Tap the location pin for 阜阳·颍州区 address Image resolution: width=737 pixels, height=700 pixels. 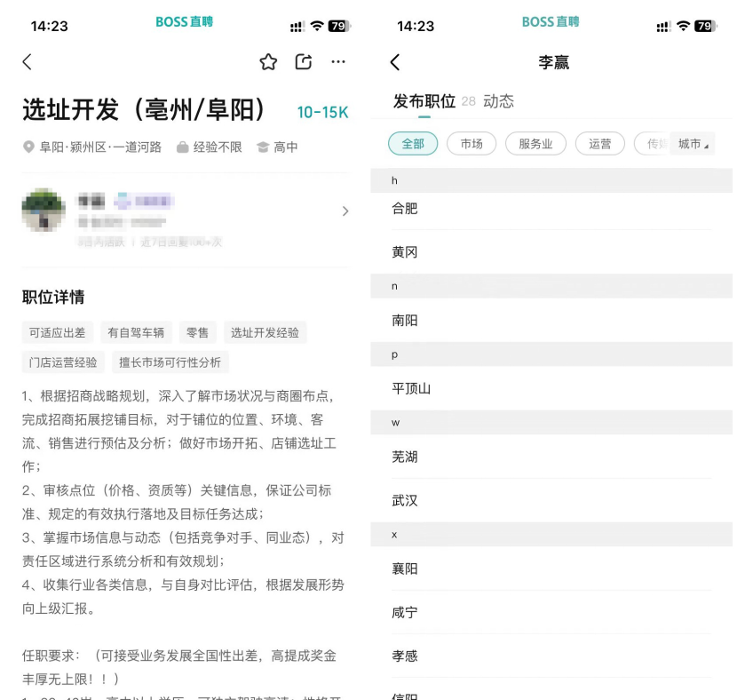(x=28, y=147)
